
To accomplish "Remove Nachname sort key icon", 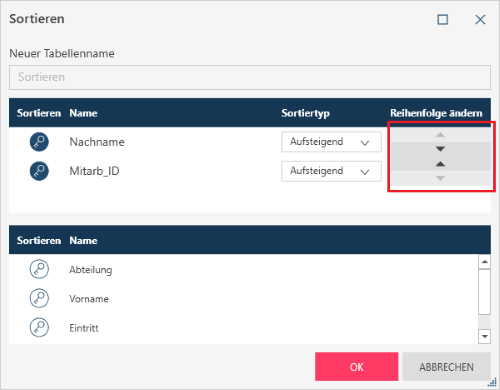I will (39, 142).
